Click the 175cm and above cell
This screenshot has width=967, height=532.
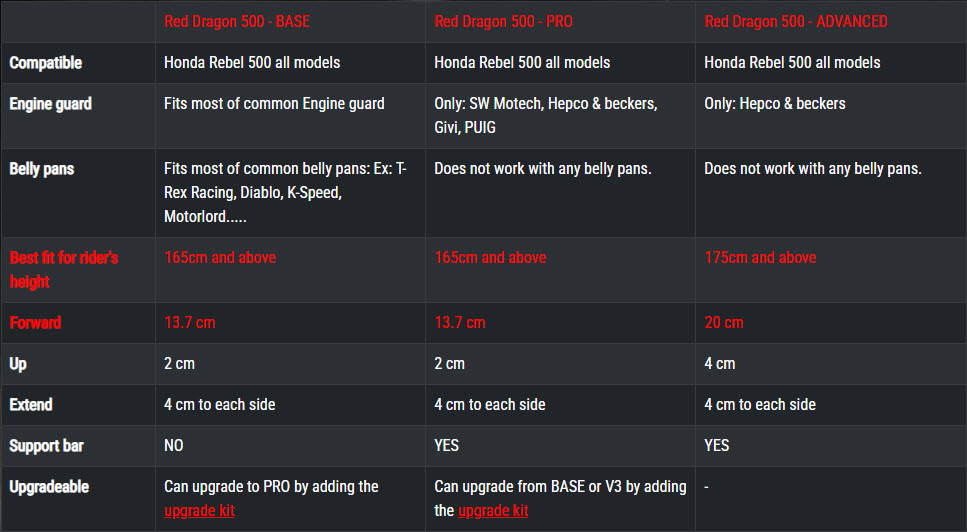(760, 258)
